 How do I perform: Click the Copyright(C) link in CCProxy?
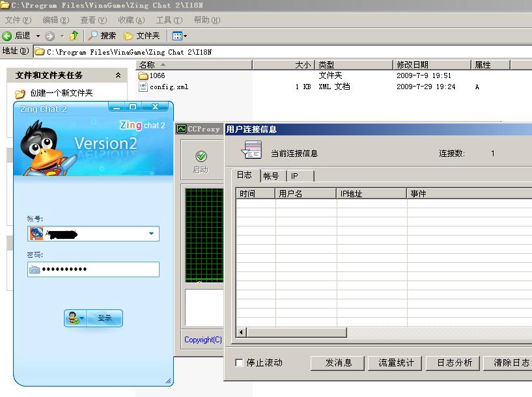[203, 340]
